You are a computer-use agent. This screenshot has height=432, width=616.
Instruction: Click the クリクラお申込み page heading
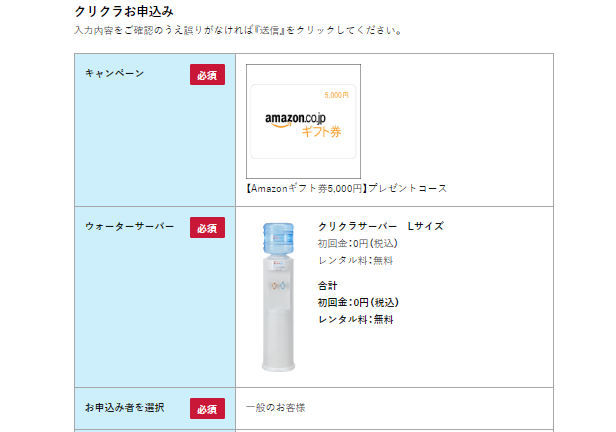point(124,11)
